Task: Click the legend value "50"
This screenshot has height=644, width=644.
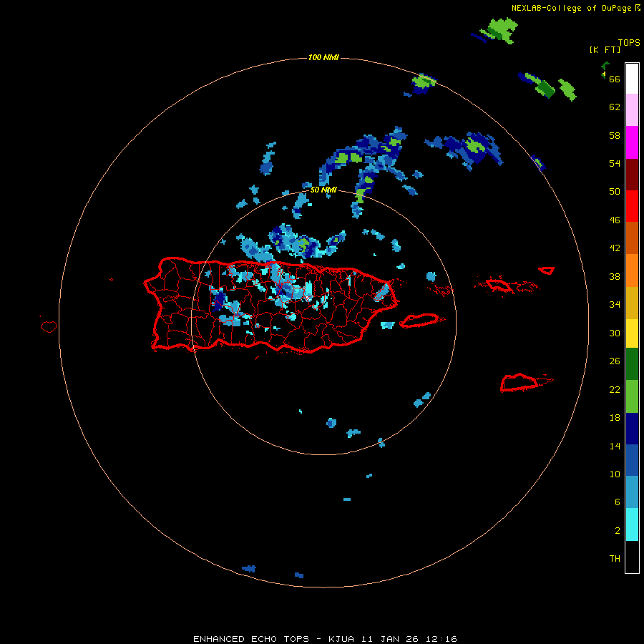Action: point(615,192)
